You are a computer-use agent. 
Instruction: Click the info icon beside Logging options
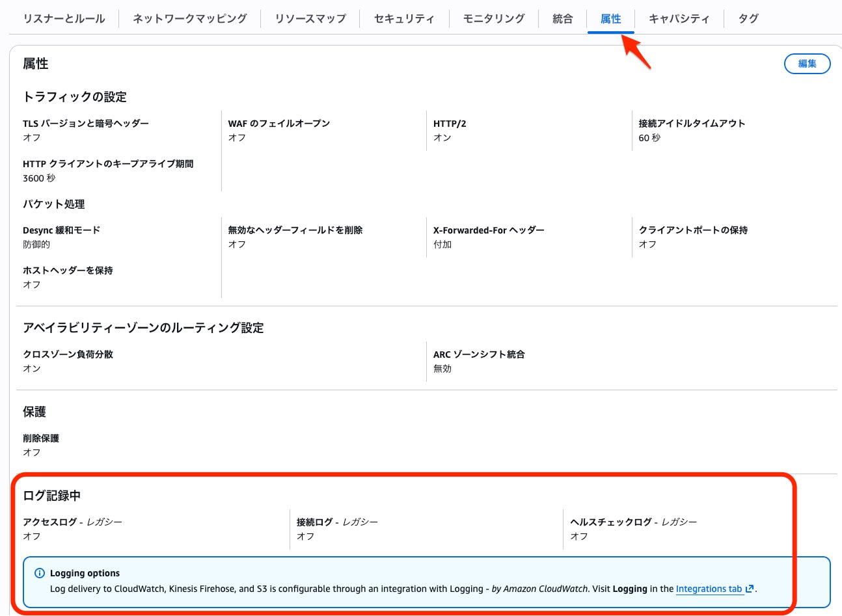coord(39,573)
